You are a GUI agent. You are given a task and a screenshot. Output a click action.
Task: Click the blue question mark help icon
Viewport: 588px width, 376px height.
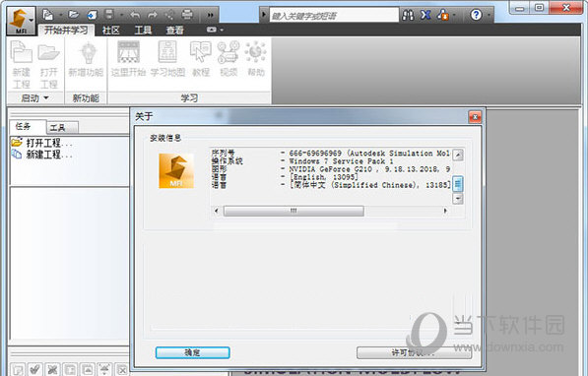(x=476, y=15)
